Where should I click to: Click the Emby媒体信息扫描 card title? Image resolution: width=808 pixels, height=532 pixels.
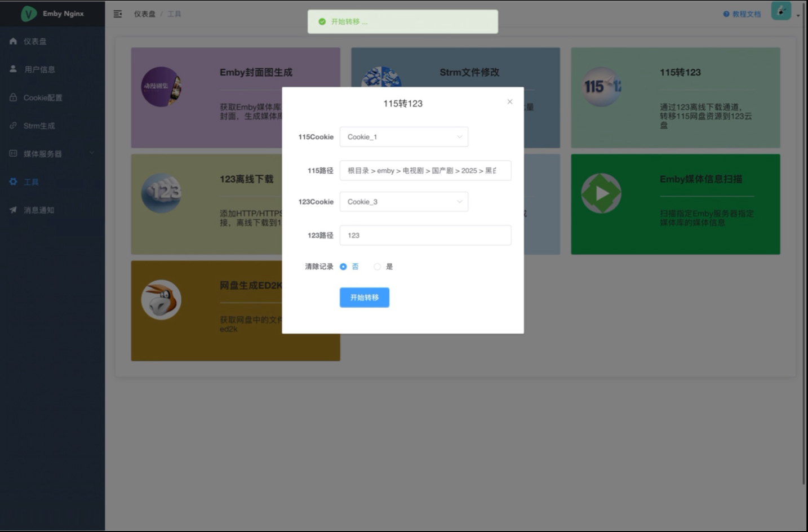[x=701, y=179]
